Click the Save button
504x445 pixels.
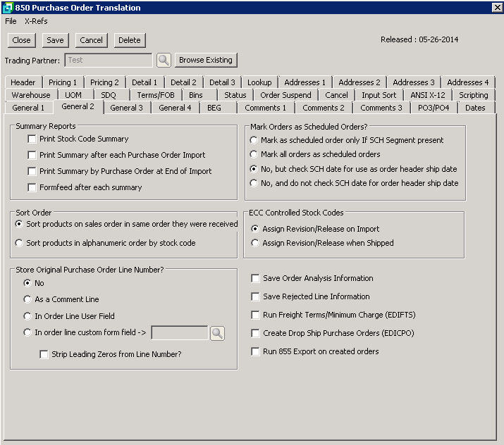[55, 40]
